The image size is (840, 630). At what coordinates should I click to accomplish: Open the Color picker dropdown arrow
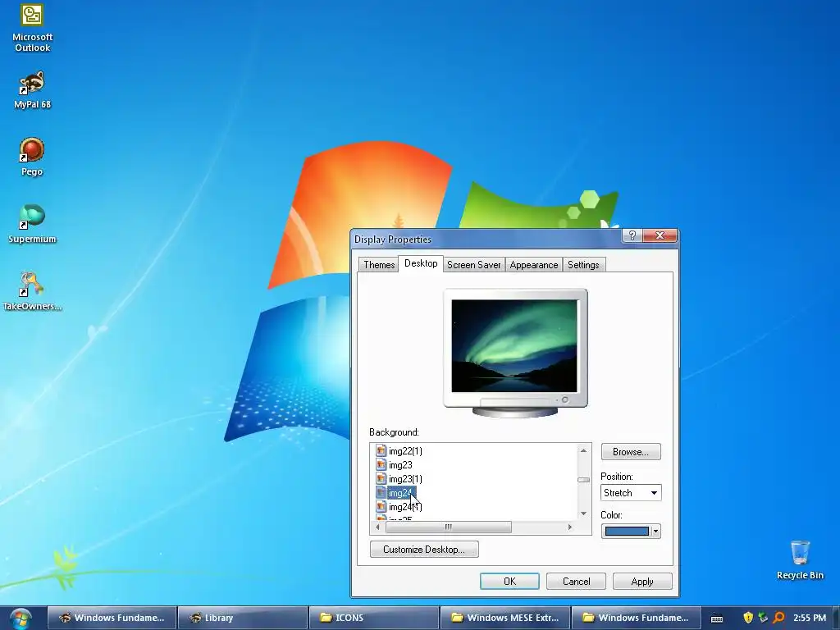click(655, 532)
